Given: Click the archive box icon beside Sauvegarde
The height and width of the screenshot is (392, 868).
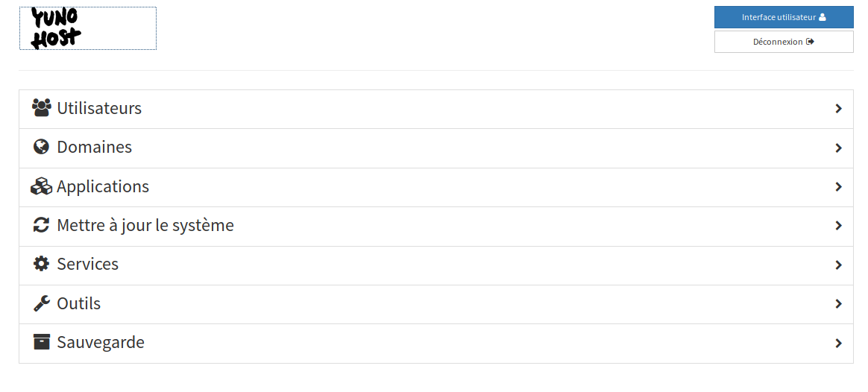Looking at the screenshot, I should tap(42, 341).
